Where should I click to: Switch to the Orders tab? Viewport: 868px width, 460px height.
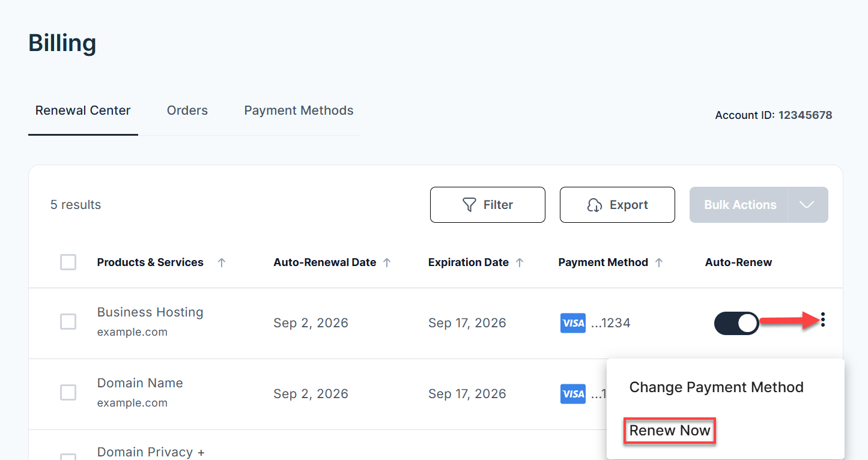[187, 110]
